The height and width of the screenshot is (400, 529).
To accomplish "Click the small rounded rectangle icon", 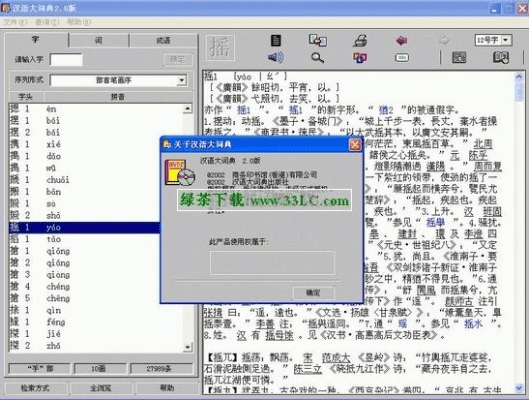I will (x=401, y=58).
